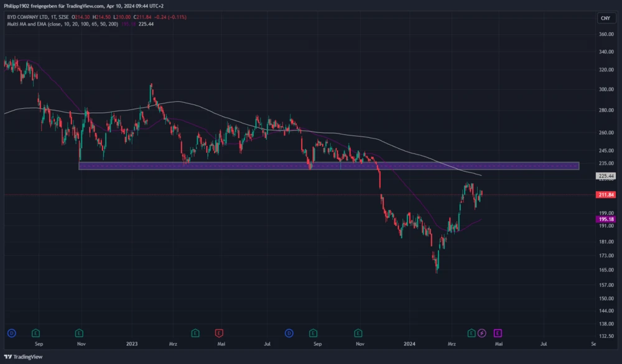The height and width of the screenshot is (364, 622).
Task: Click the blue dividend marker after Jul 2023
Action: pos(289,333)
